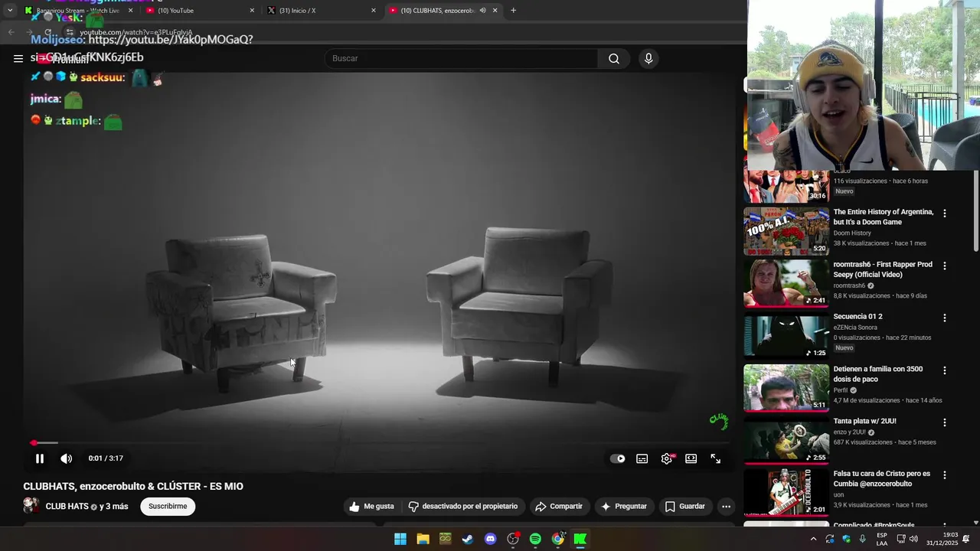Open the Doom History Argentina thumbnail

click(x=786, y=231)
